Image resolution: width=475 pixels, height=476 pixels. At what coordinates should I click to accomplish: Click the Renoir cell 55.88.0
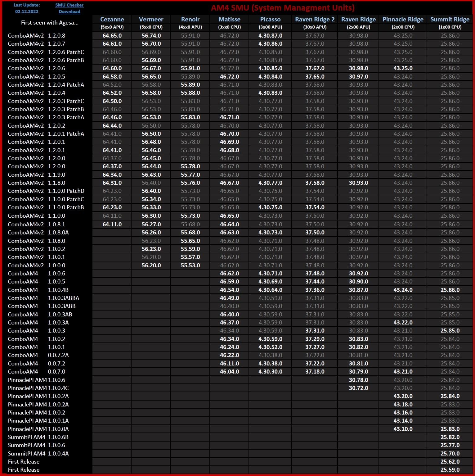(x=190, y=93)
